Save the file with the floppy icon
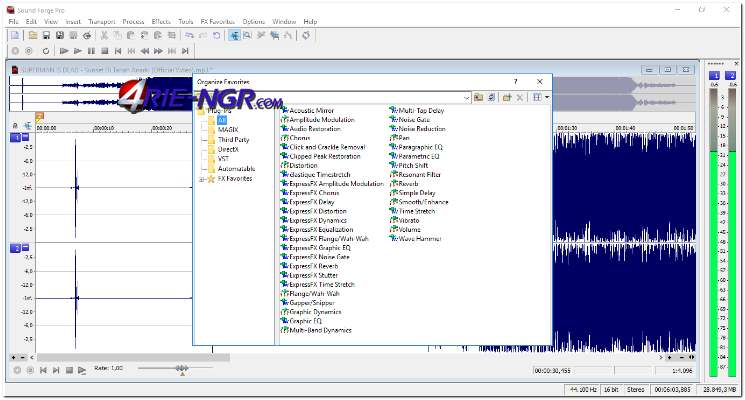Screen dimensions: 745x400 46,35
